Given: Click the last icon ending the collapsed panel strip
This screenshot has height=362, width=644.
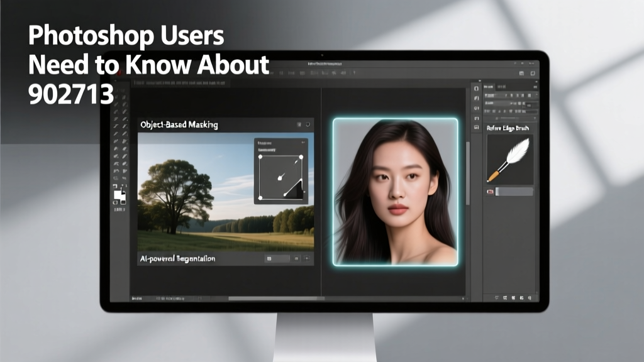Looking at the screenshot, I should point(477,128).
